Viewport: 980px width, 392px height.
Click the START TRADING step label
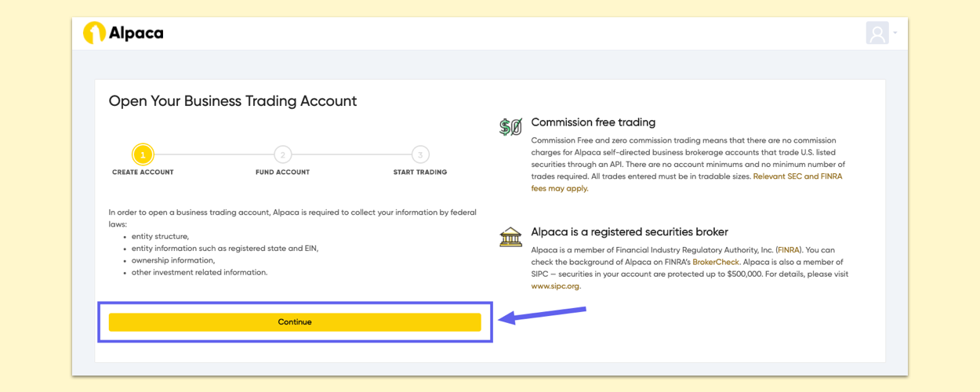point(420,172)
